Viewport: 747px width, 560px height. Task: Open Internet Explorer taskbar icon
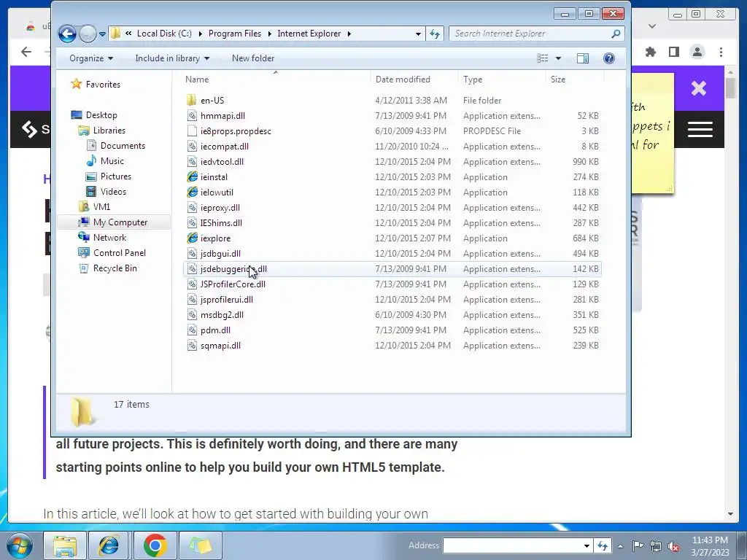(x=109, y=545)
